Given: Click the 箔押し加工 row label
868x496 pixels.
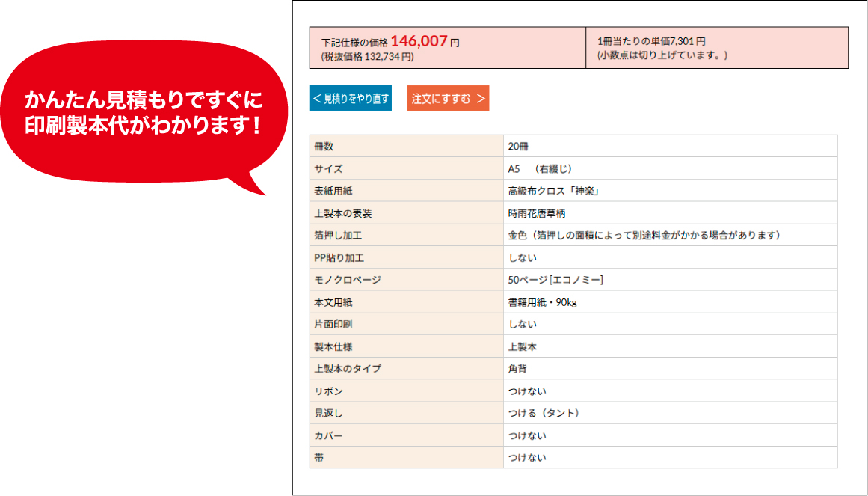Looking at the screenshot, I should click(x=338, y=235).
